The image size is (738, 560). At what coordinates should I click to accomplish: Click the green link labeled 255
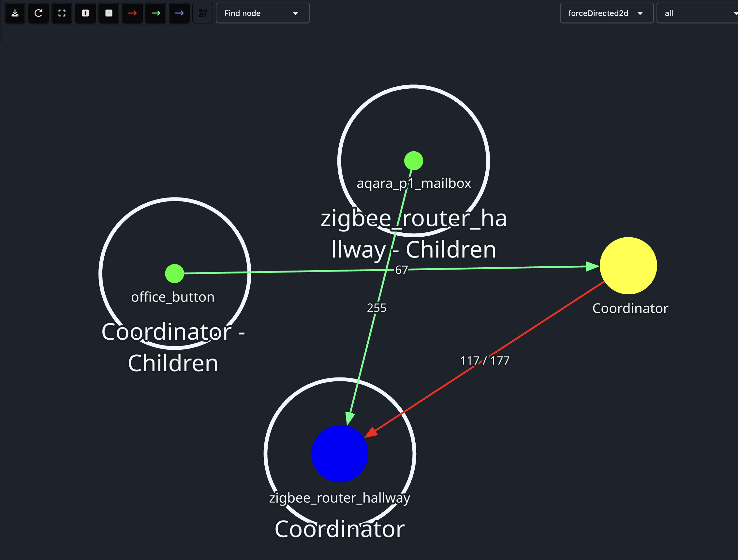376,308
